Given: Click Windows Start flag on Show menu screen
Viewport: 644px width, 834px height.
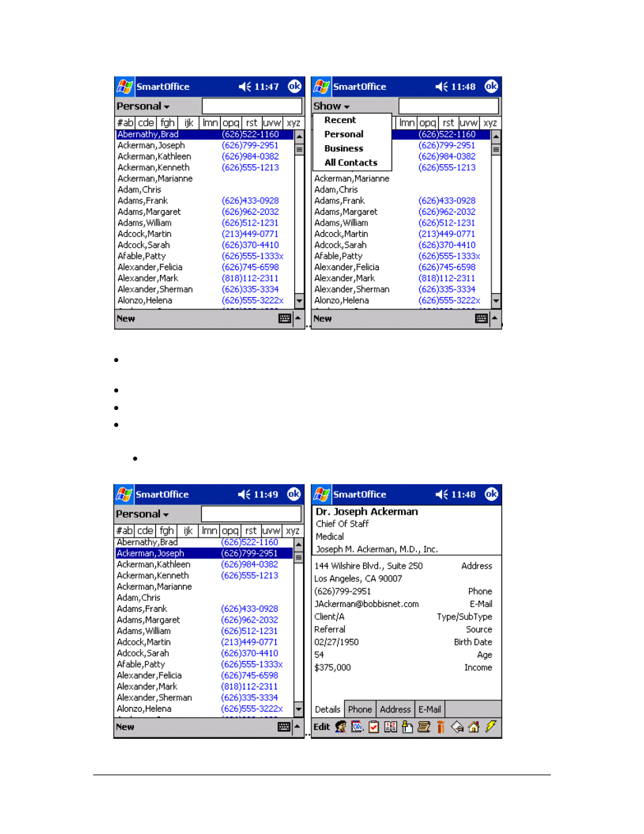Looking at the screenshot, I should pos(322,86).
